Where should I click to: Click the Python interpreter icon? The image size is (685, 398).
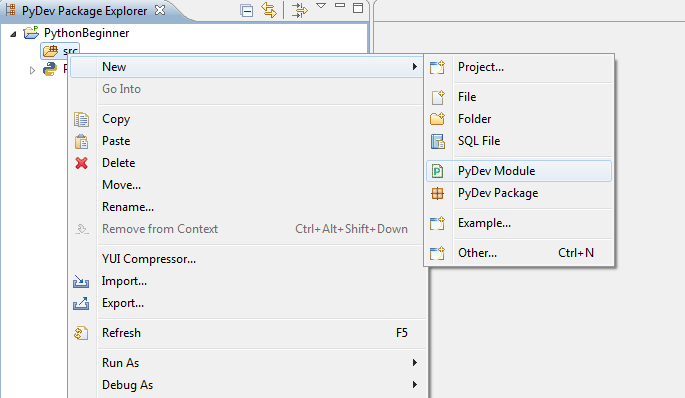[50, 69]
